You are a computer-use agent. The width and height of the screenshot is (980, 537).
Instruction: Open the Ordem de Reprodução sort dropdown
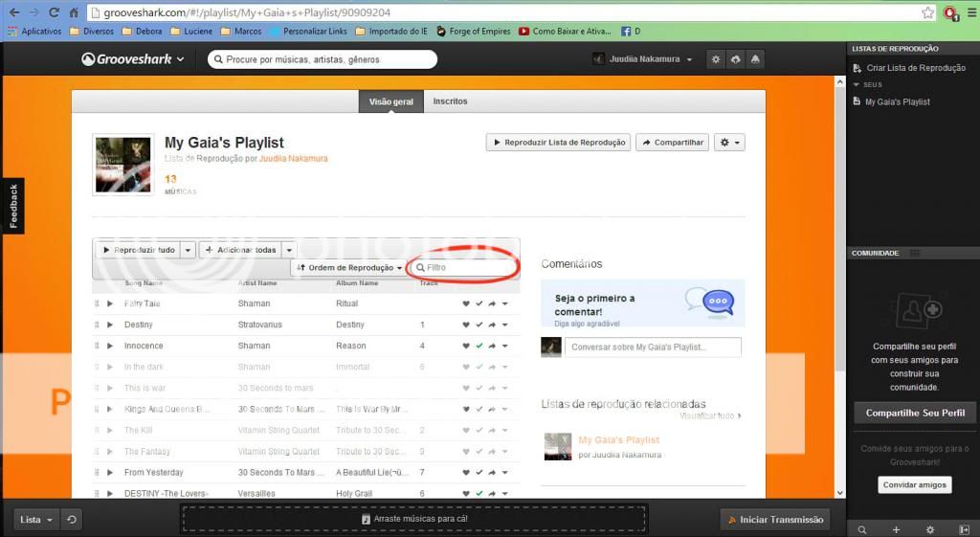point(350,268)
